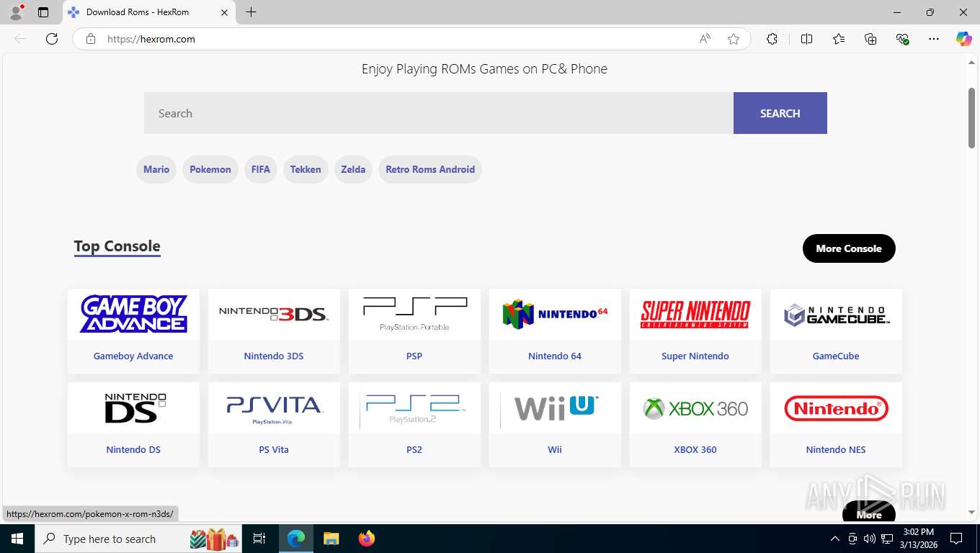This screenshot has width=980, height=553.
Task: Select the Zelda quick search tag
Action: [353, 169]
